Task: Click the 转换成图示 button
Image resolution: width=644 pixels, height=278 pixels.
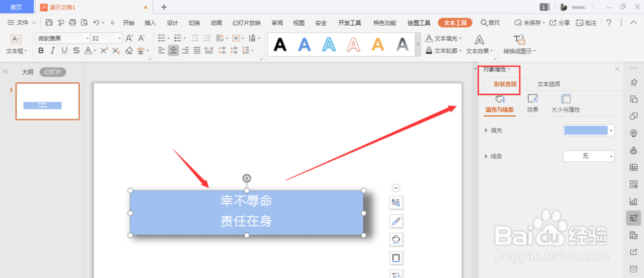Action: tap(520, 45)
